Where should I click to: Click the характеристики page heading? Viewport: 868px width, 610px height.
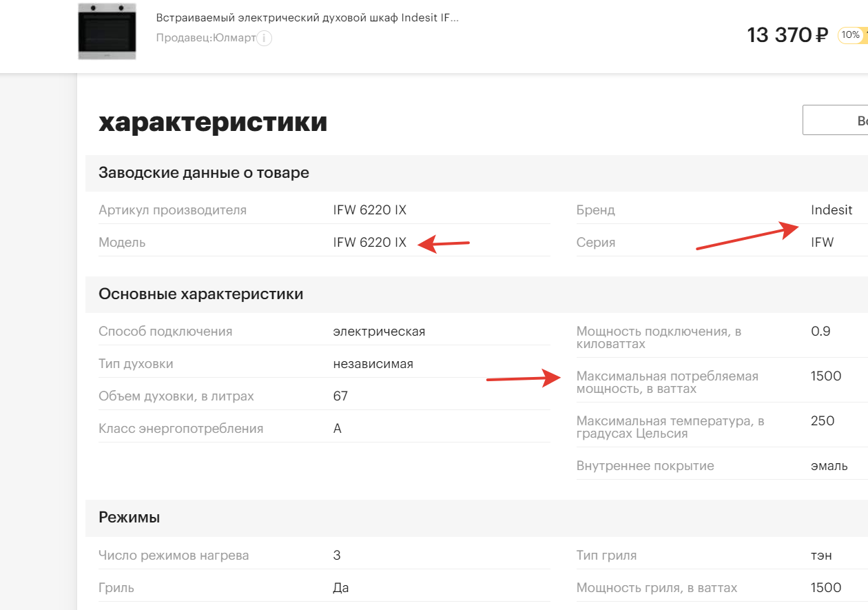pos(213,122)
